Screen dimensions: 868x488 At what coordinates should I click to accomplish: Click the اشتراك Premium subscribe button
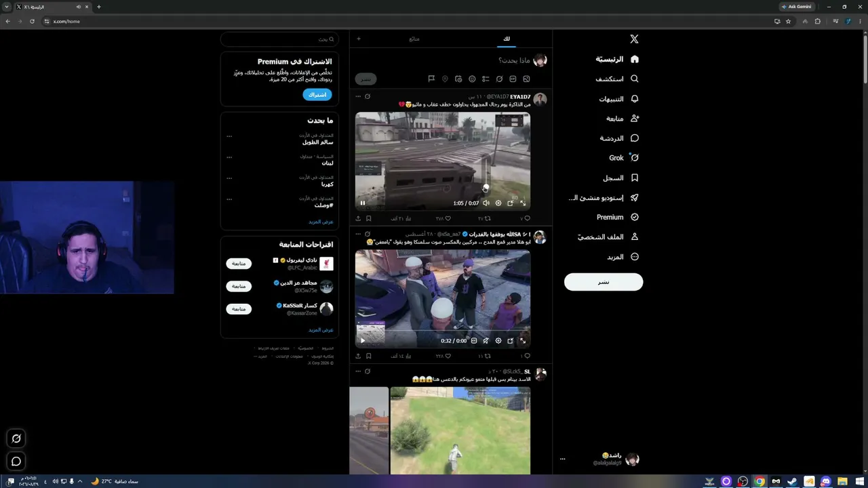317,95
